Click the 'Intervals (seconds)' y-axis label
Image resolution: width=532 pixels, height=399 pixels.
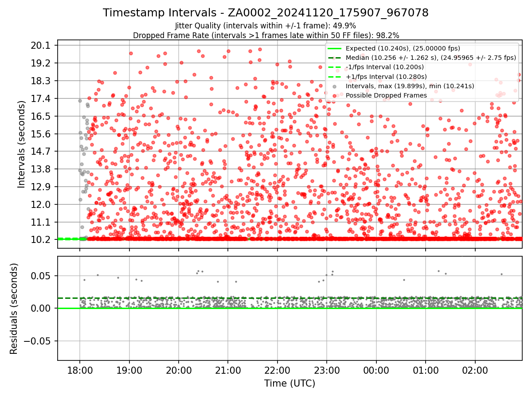click(22, 144)
